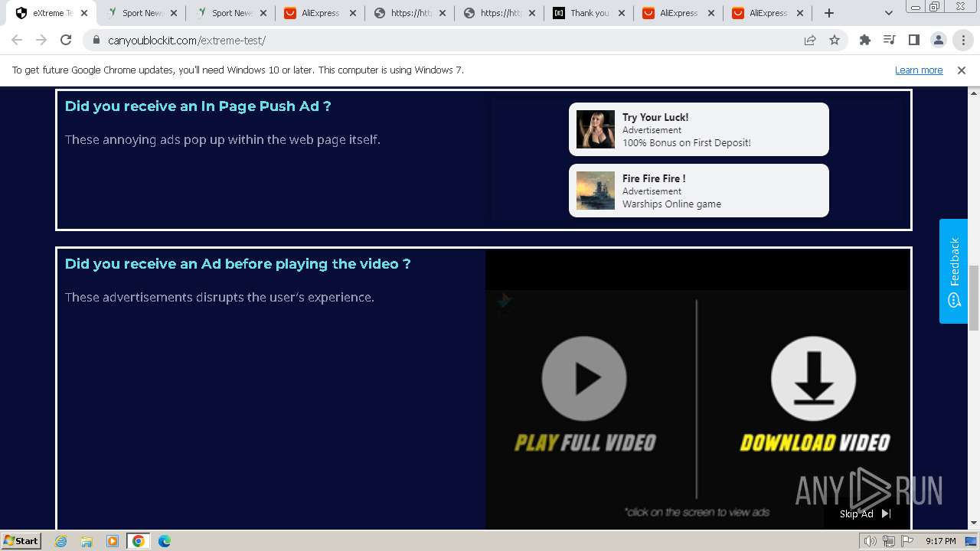980x551 pixels.
Task: Open Chrome's three-dot menu
Action: [x=963, y=40]
